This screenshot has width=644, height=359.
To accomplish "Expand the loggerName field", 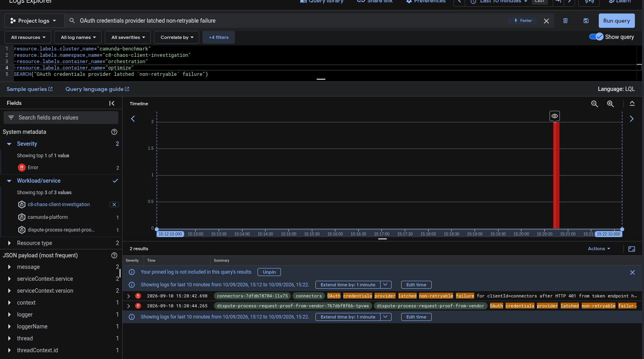I will (x=9, y=326).
